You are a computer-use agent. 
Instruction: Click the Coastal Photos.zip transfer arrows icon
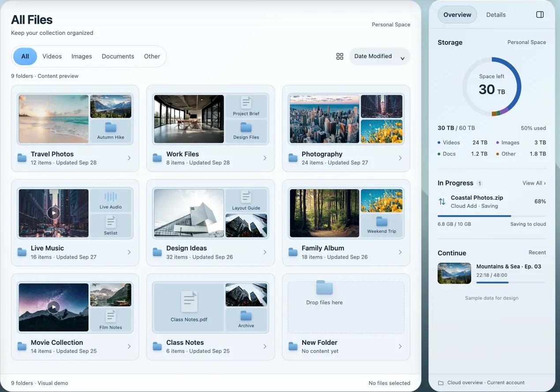point(442,202)
